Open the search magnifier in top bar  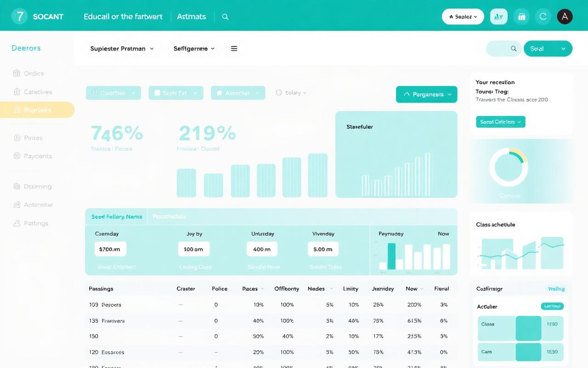[x=225, y=17]
